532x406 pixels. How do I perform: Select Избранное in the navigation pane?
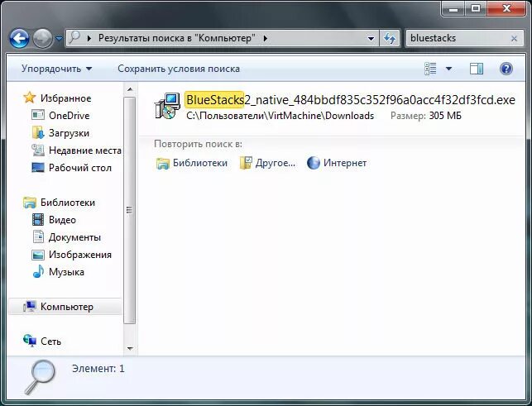pos(66,98)
